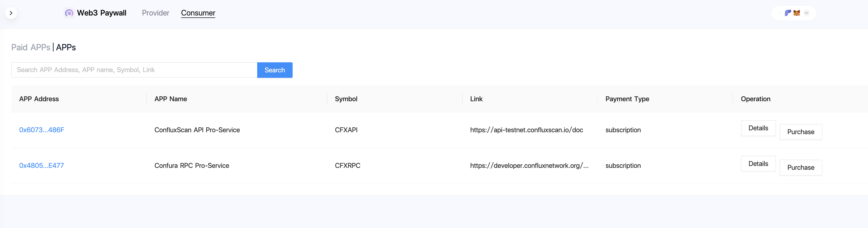Purchase the Confura RPC Pro-Service
Image resolution: width=868 pixels, height=228 pixels.
click(x=800, y=168)
